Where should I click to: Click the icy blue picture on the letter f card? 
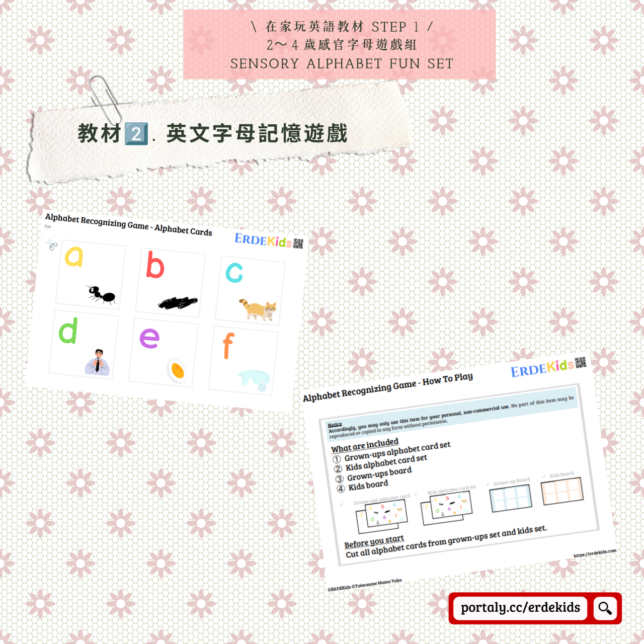255,380
